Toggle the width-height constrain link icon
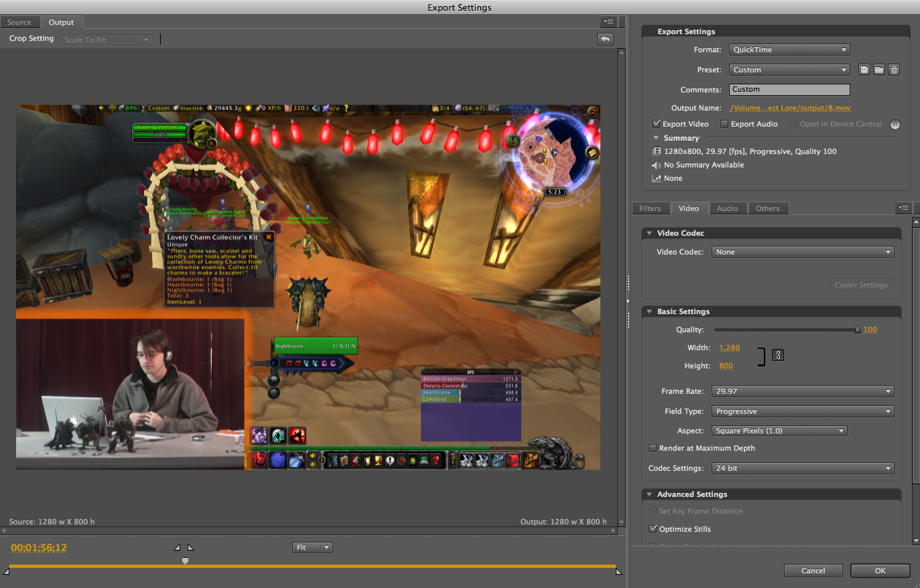Viewport: 920px width, 588px height. pyautogui.click(x=778, y=355)
